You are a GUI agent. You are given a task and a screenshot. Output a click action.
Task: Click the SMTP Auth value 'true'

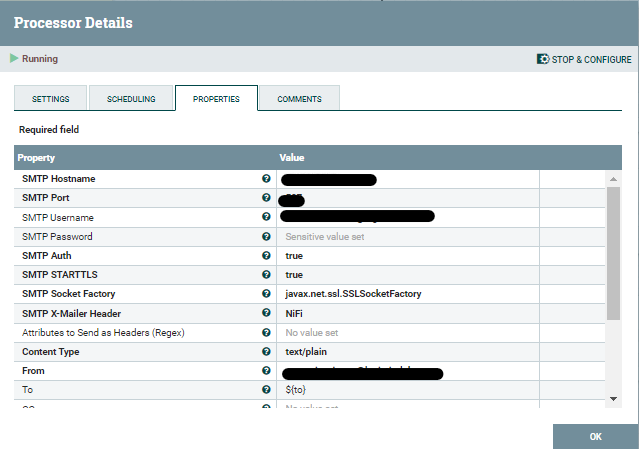[294, 256]
